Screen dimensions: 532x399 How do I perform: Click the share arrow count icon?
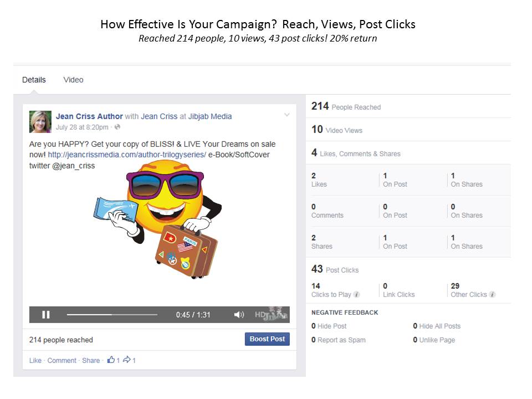[127, 360]
